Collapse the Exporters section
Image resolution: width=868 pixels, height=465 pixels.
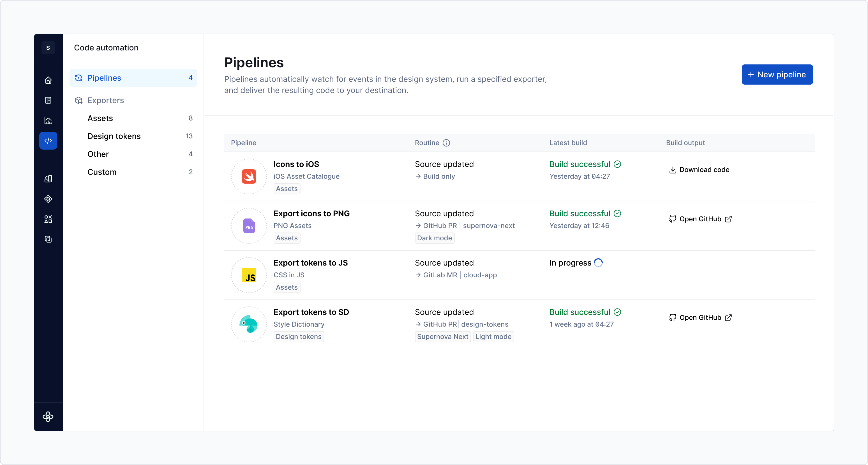105,100
